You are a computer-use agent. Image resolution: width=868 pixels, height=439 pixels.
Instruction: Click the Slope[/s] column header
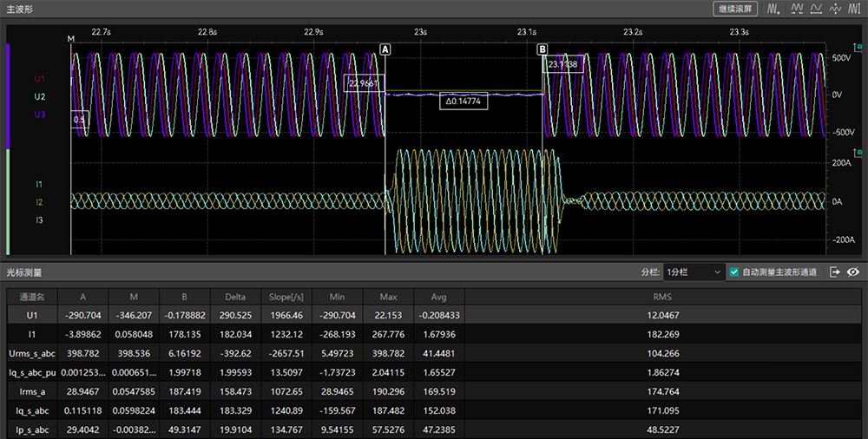tap(286, 297)
